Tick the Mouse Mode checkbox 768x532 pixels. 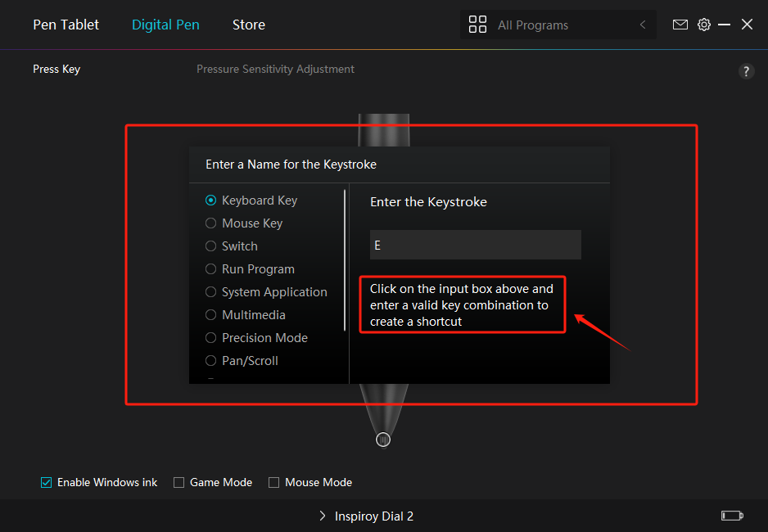click(x=273, y=483)
